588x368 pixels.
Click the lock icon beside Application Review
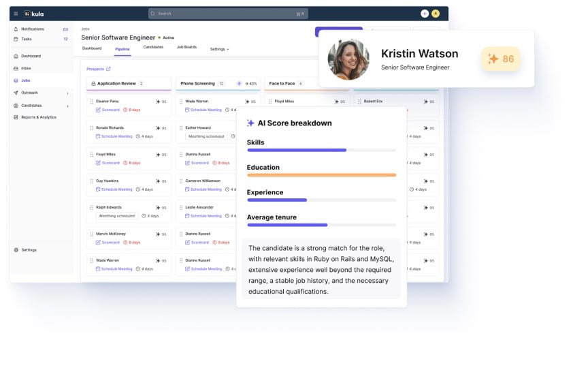93,84
